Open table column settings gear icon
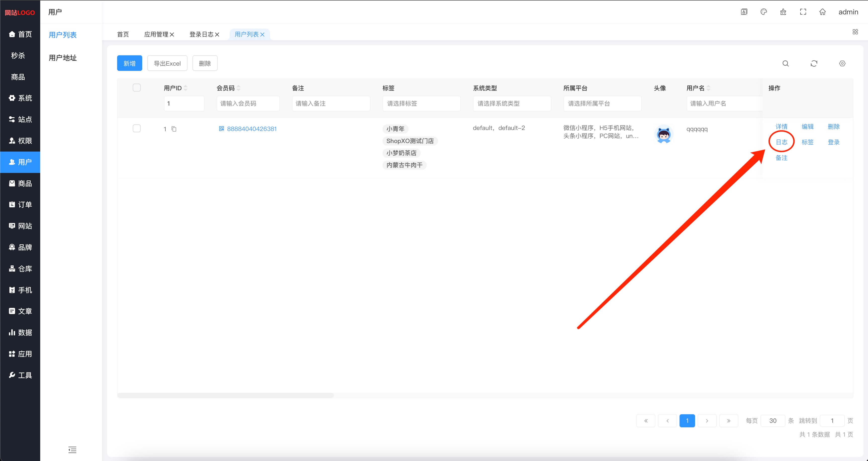The width and height of the screenshot is (868, 461). [x=842, y=63]
